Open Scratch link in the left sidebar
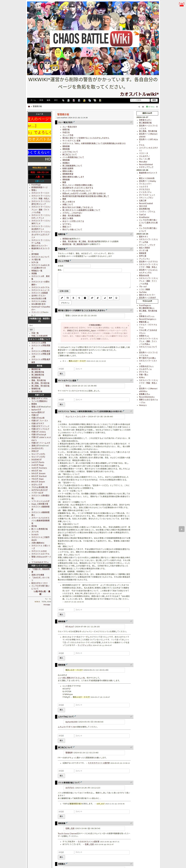Image resolution: width=186 pixels, height=868 pixels. [x=35, y=534]
